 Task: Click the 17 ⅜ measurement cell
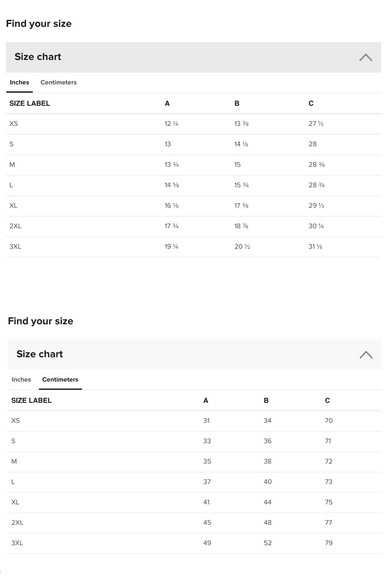[x=241, y=206]
